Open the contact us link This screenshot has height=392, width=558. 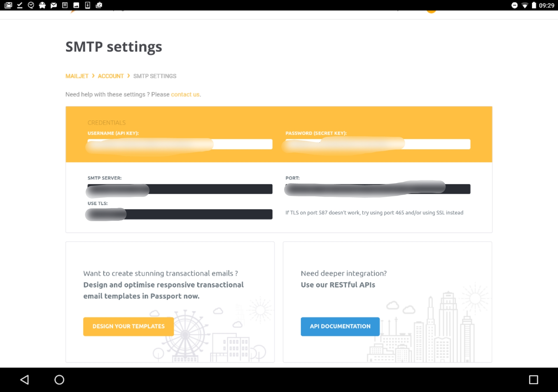pos(185,94)
